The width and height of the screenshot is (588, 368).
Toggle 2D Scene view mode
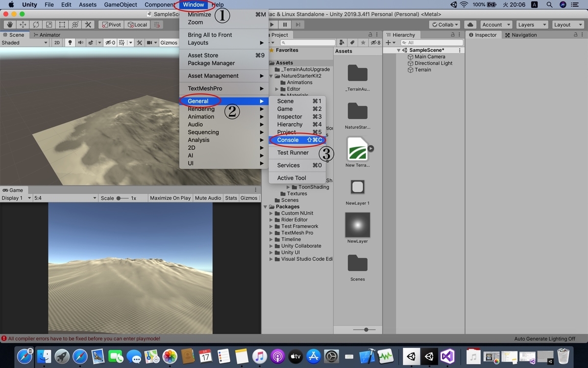[57, 43]
